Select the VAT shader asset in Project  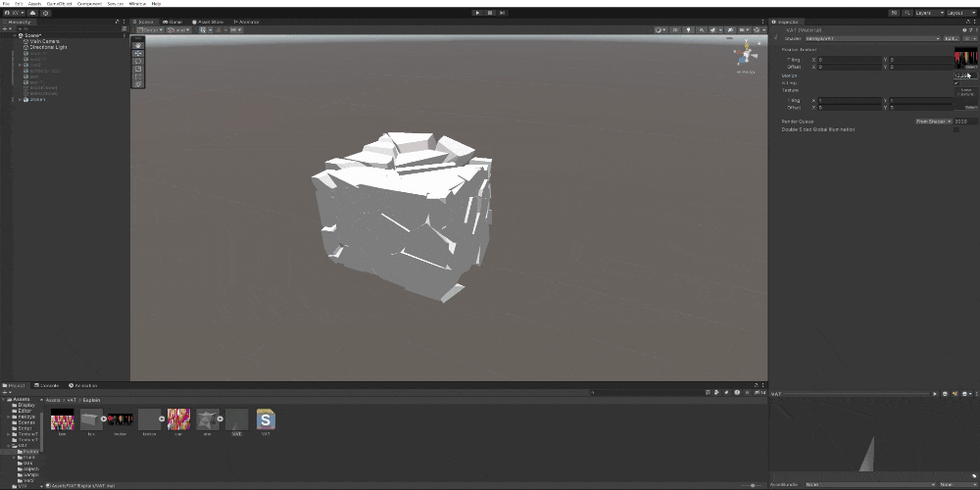[x=266, y=421]
